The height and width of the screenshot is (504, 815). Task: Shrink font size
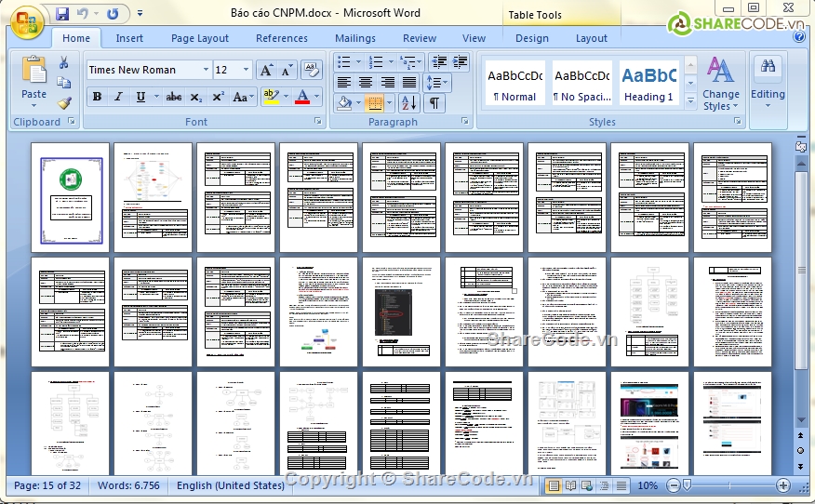click(287, 70)
